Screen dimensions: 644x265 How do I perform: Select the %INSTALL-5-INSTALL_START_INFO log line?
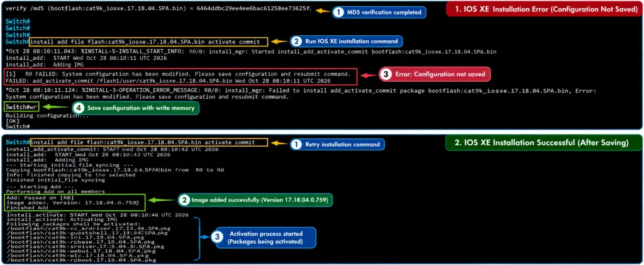[251, 52]
